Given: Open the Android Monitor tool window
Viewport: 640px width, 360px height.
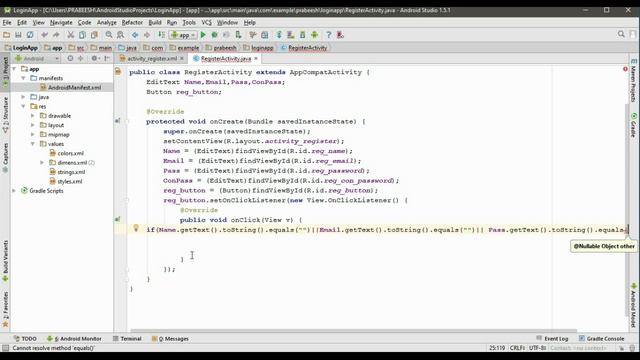Looking at the screenshot, I should click(75, 338).
